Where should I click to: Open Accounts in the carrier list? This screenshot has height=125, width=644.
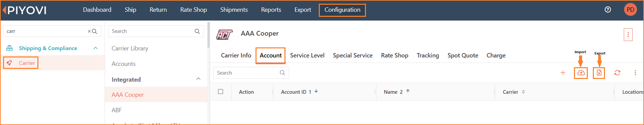point(124,64)
